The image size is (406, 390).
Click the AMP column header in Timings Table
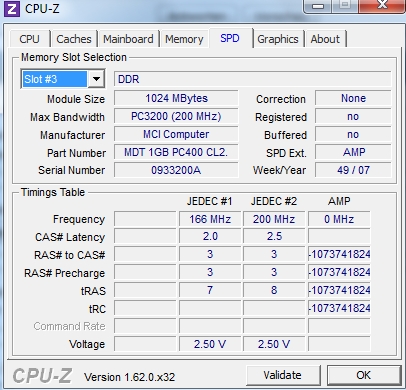pyautogui.click(x=339, y=201)
